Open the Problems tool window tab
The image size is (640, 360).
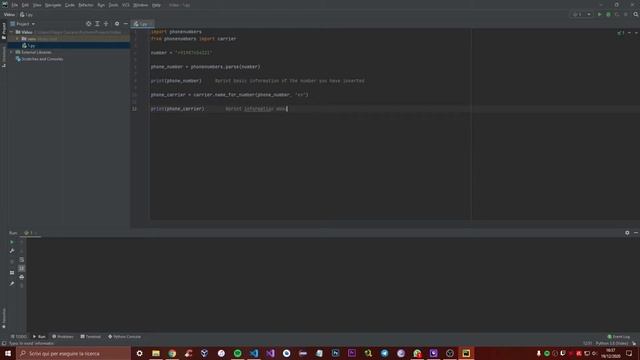(63, 337)
